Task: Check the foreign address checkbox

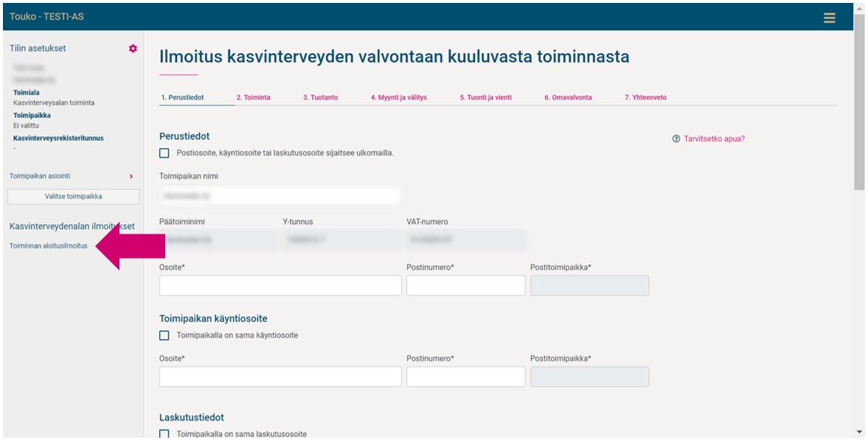Action: point(164,153)
